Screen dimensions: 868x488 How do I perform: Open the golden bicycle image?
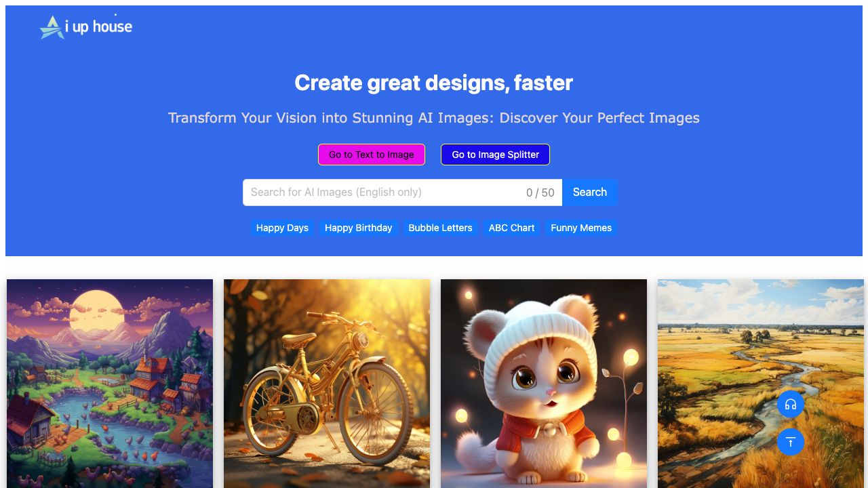click(327, 384)
